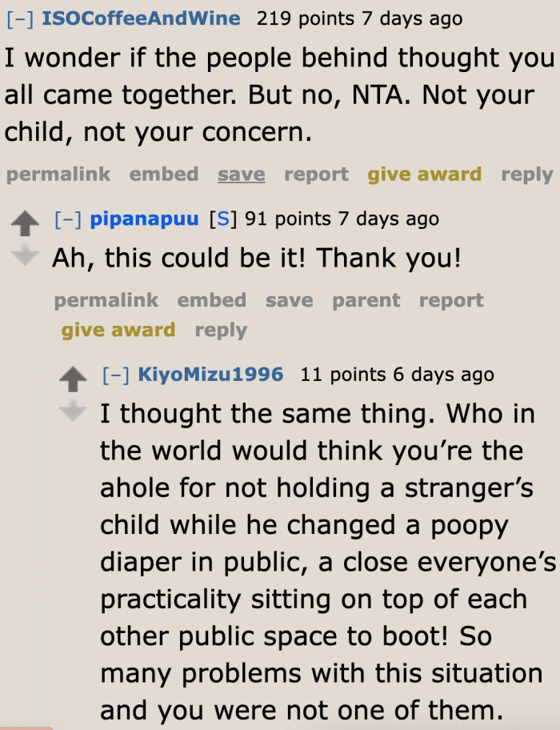Open ISOCoffeeAndWine's user profile
560x730 pixels.
tap(138, 18)
